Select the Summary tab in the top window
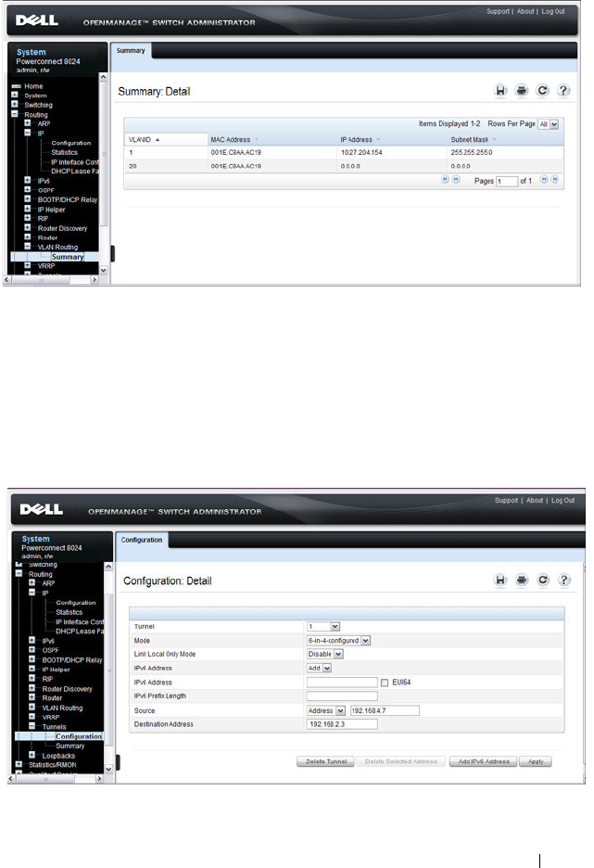 pyautogui.click(x=131, y=51)
